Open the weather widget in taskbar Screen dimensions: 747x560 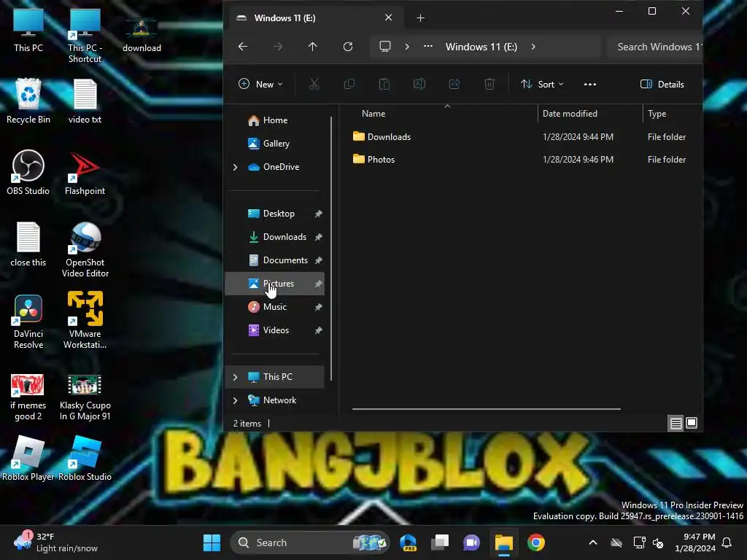pyautogui.click(x=56, y=542)
